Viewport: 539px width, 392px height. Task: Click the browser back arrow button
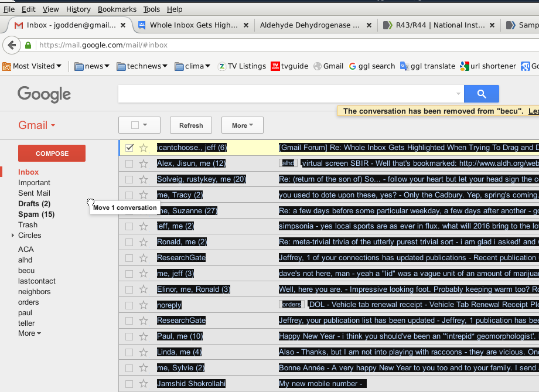coord(12,45)
